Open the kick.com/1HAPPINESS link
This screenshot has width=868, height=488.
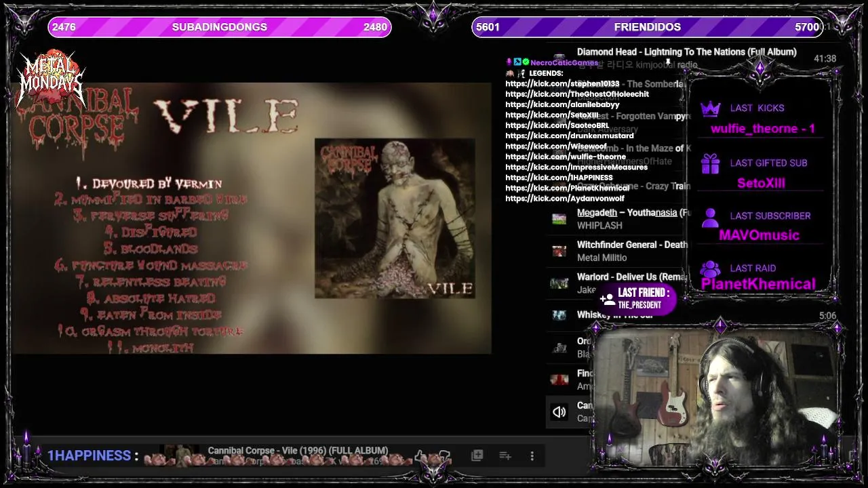point(559,178)
